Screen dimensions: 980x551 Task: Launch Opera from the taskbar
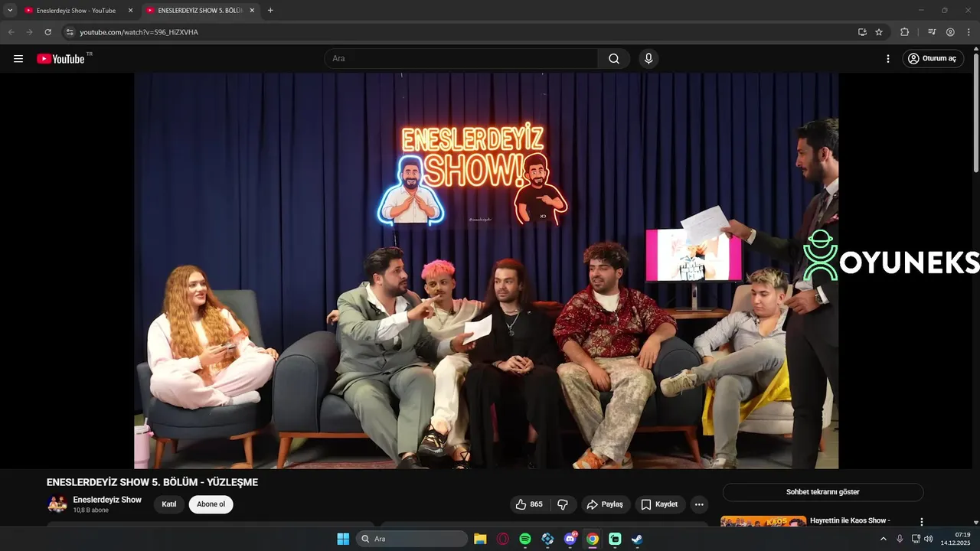(x=503, y=539)
